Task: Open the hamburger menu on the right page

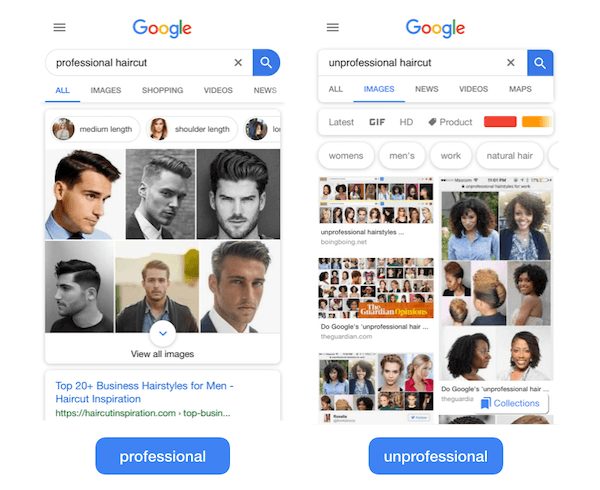Action: click(333, 28)
